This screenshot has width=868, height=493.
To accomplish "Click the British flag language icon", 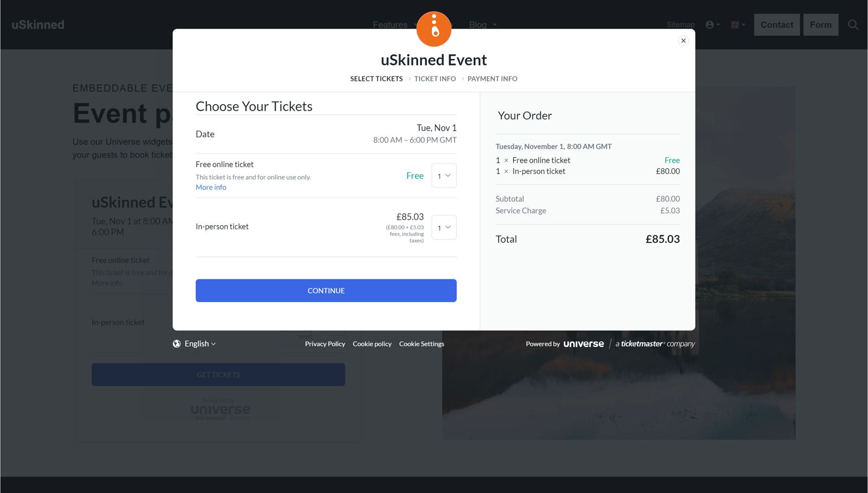I will pos(735,24).
